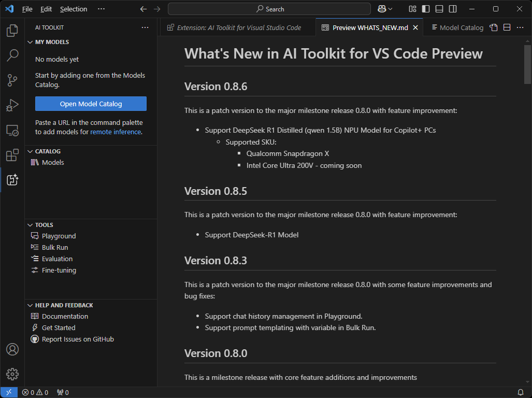Open the Search view in activity bar
The height and width of the screenshot is (398, 532).
click(12, 55)
